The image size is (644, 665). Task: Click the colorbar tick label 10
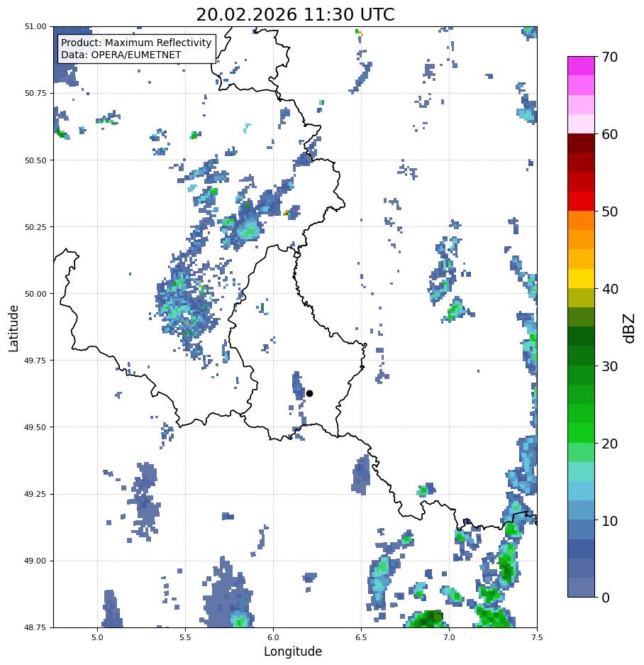pyautogui.click(x=610, y=521)
